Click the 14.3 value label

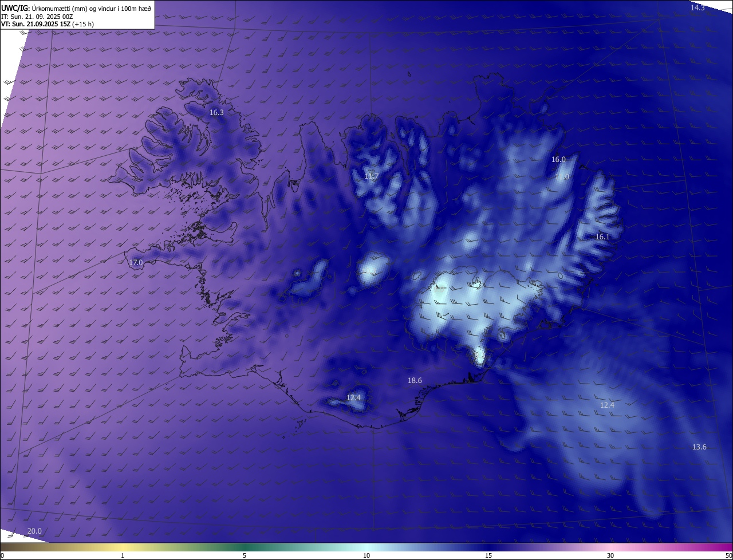coord(697,8)
